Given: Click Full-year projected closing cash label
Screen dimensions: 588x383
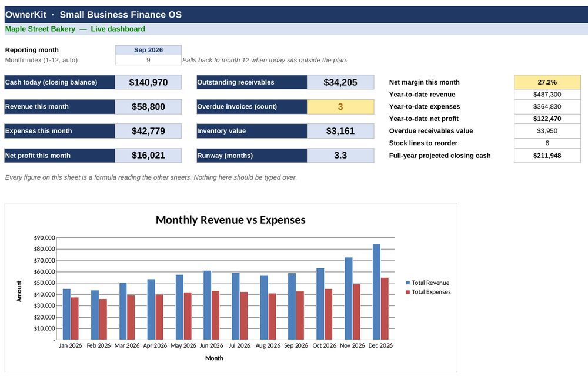Looking at the screenshot, I should coord(439,156).
